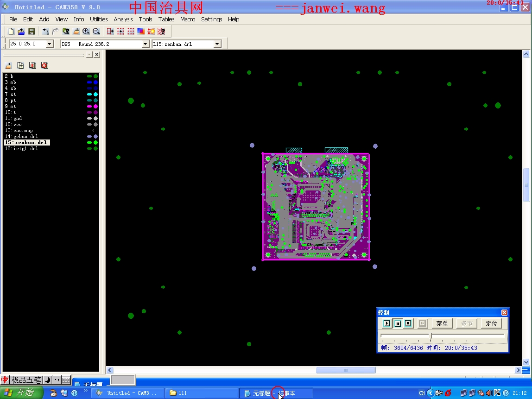The image size is (532, 399).
Task: Click the cyan flash color dot for 7:st
Action: (x=95, y=95)
